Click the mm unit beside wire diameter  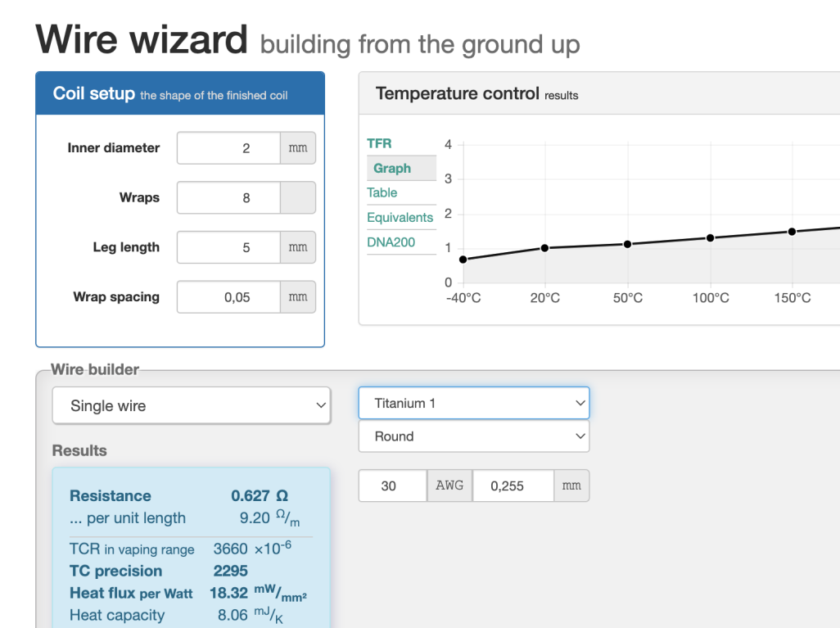point(571,486)
